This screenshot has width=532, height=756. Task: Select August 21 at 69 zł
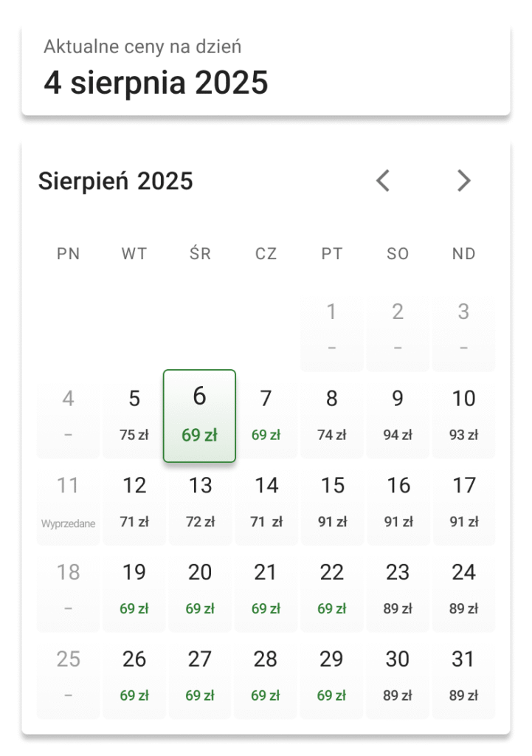tap(266, 590)
